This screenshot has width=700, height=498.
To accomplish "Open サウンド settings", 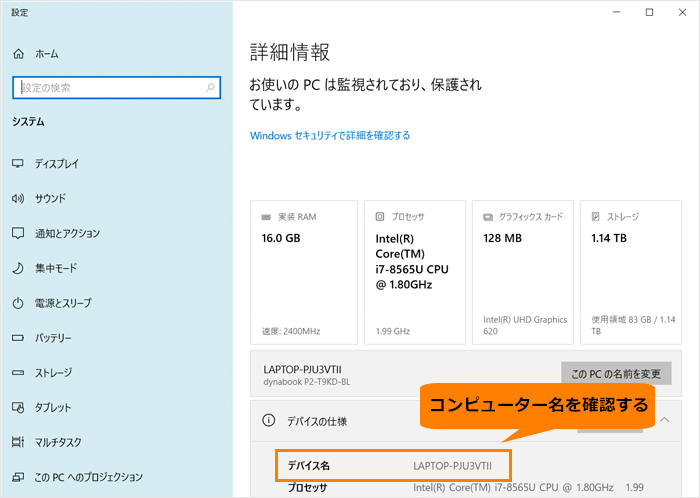I will pyautogui.click(x=50, y=199).
